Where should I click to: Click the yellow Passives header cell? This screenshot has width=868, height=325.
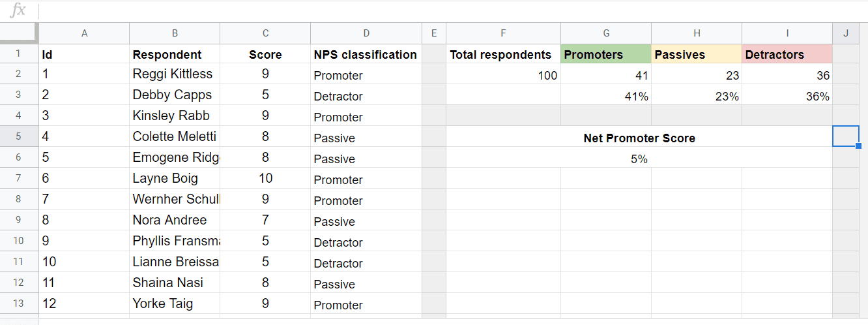(697, 54)
